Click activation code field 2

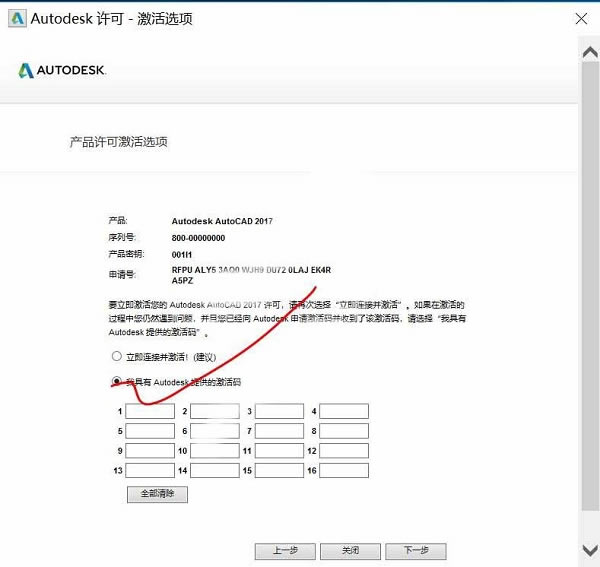pyautogui.click(x=215, y=411)
